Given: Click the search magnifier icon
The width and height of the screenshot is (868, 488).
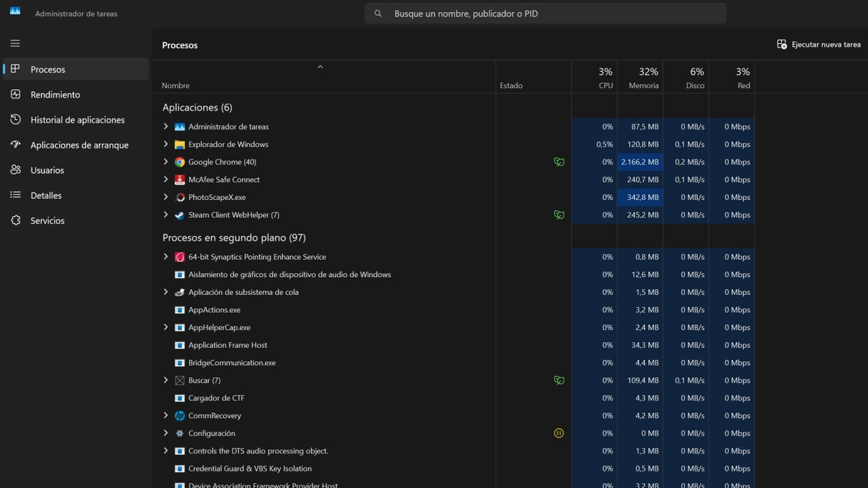Looking at the screenshot, I should (378, 14).
